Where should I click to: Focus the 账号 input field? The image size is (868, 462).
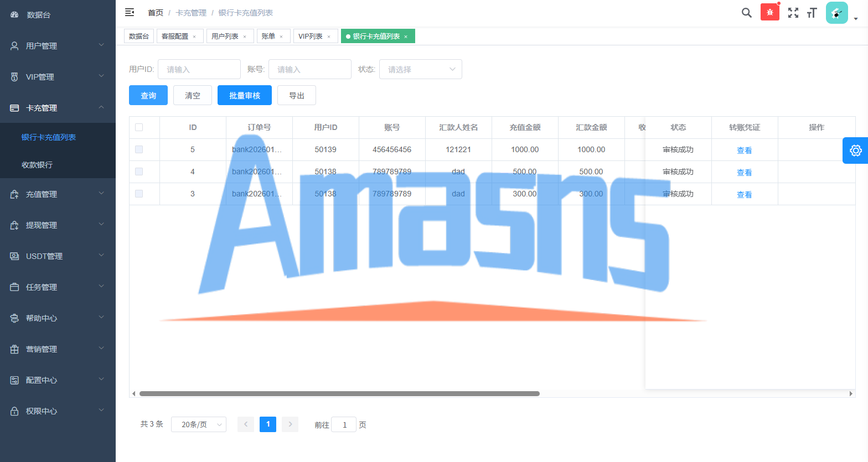coord(310,69)
